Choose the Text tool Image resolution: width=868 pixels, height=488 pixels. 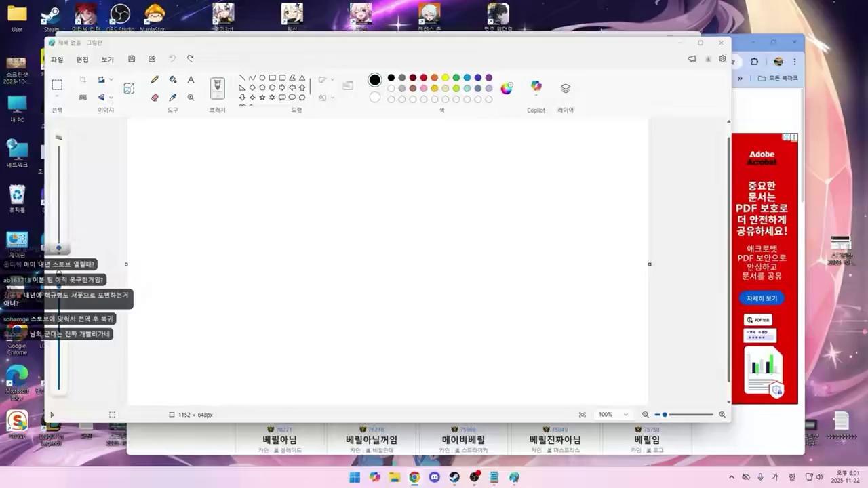pyautogui.click(x=191, y=80)
